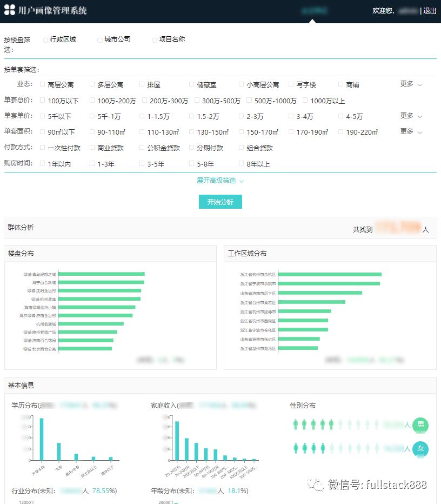Select the 行政区域 radio option

(45, 40)
